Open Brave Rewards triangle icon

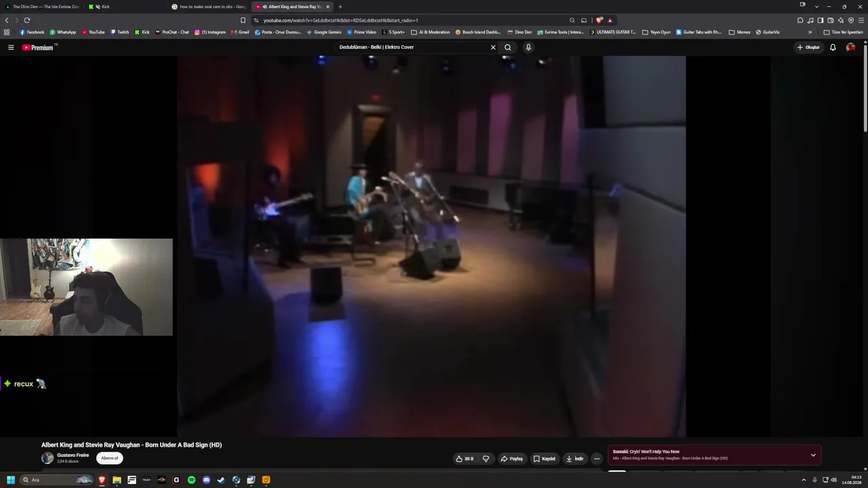(x=610, y=20)
